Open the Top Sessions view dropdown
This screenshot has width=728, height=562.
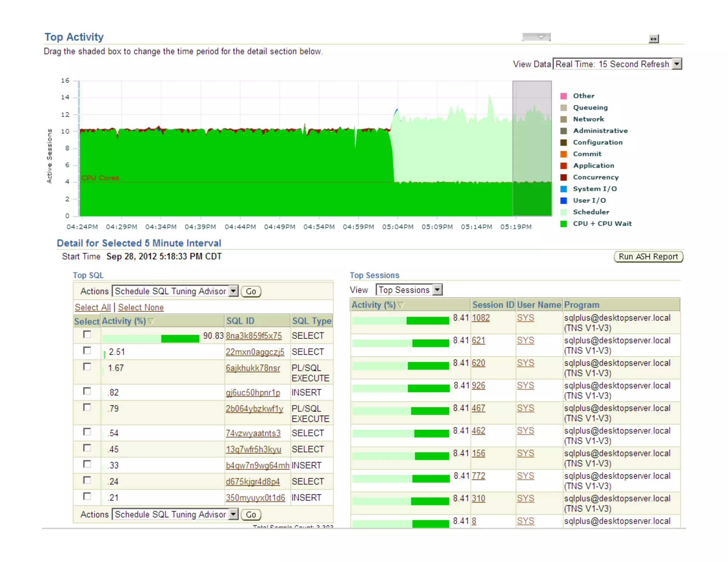tap(438, 290)
